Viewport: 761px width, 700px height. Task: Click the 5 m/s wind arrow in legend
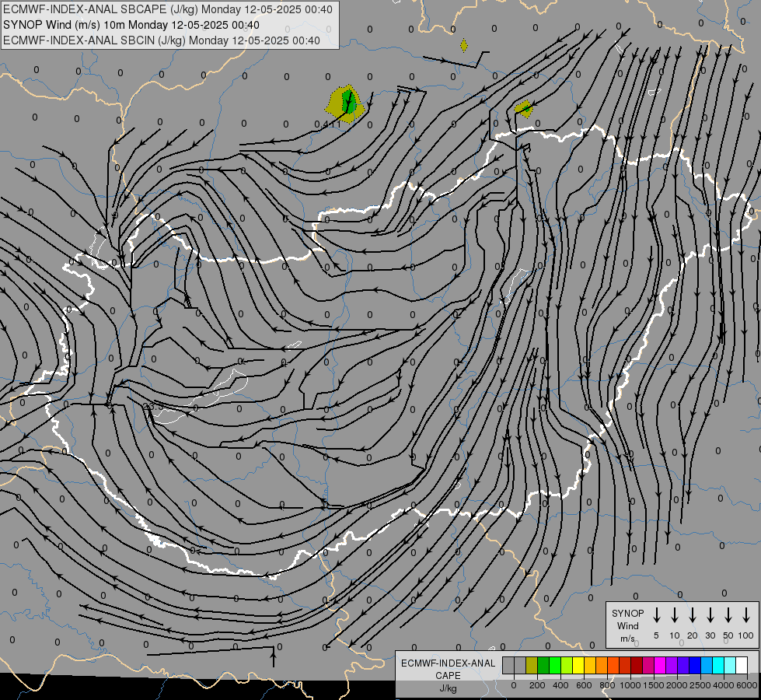(x=656, y=614)
